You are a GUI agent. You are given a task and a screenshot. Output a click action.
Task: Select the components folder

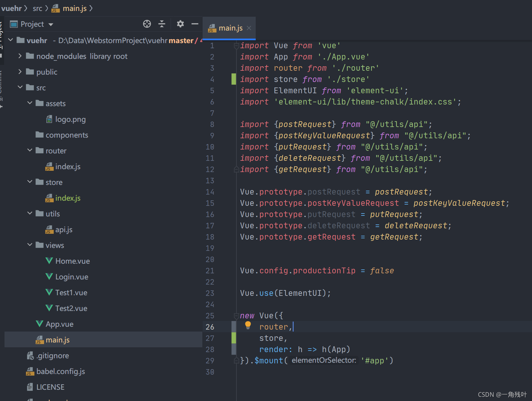[67, 135]
